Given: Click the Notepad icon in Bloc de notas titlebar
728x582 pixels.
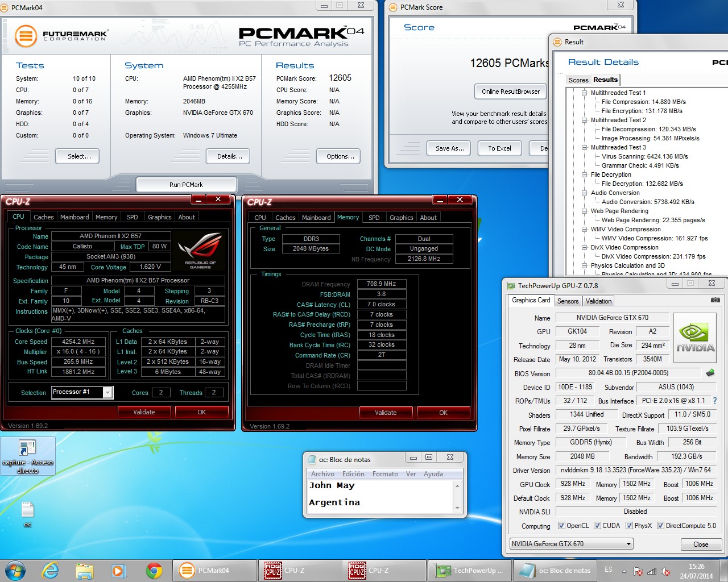Looking at the screenshot, I should pos(312,459).
